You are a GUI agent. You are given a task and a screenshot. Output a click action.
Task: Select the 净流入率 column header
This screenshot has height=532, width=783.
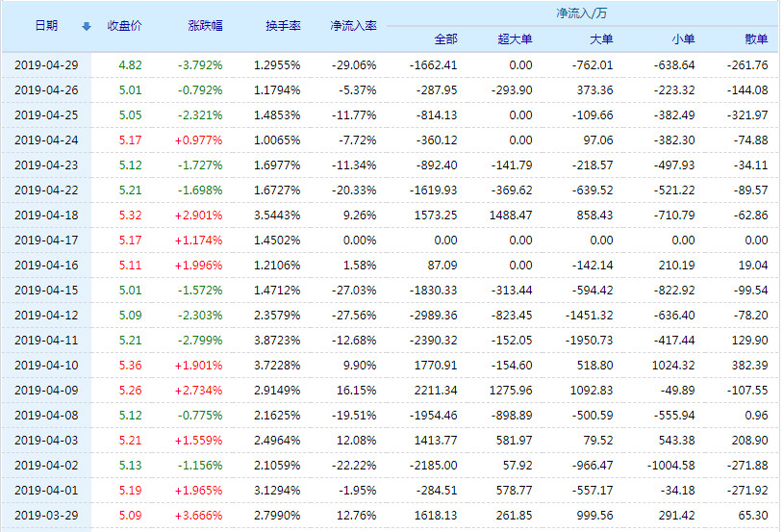(x=352, y=26)
